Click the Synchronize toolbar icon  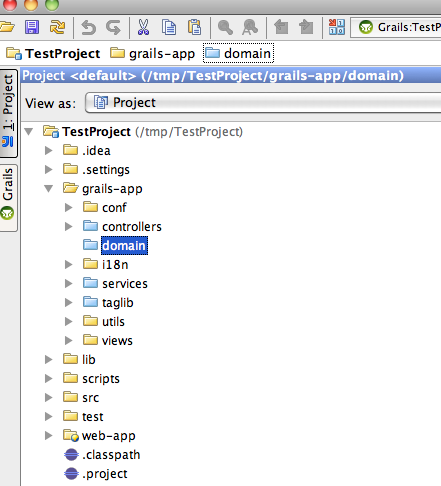click(x=57, y=27)
